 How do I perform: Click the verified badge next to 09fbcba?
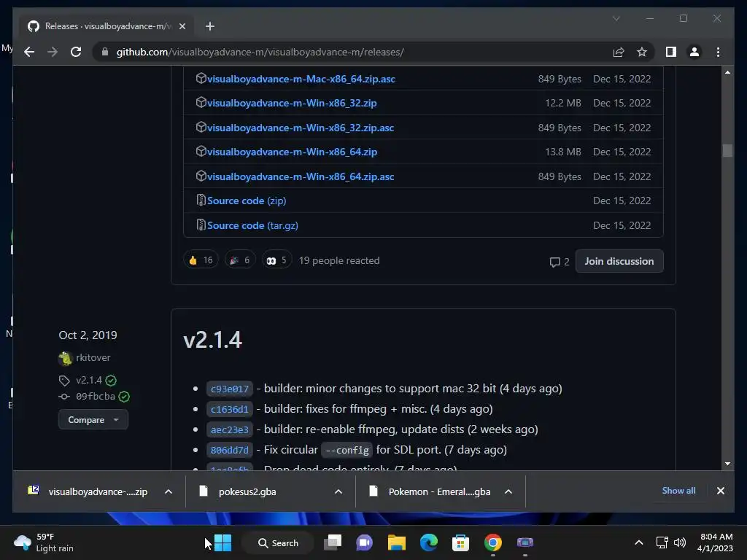(124, 397)
